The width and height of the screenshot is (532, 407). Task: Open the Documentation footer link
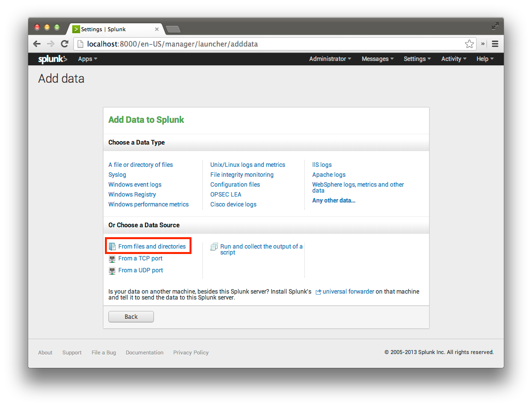(x=145, y=353)
